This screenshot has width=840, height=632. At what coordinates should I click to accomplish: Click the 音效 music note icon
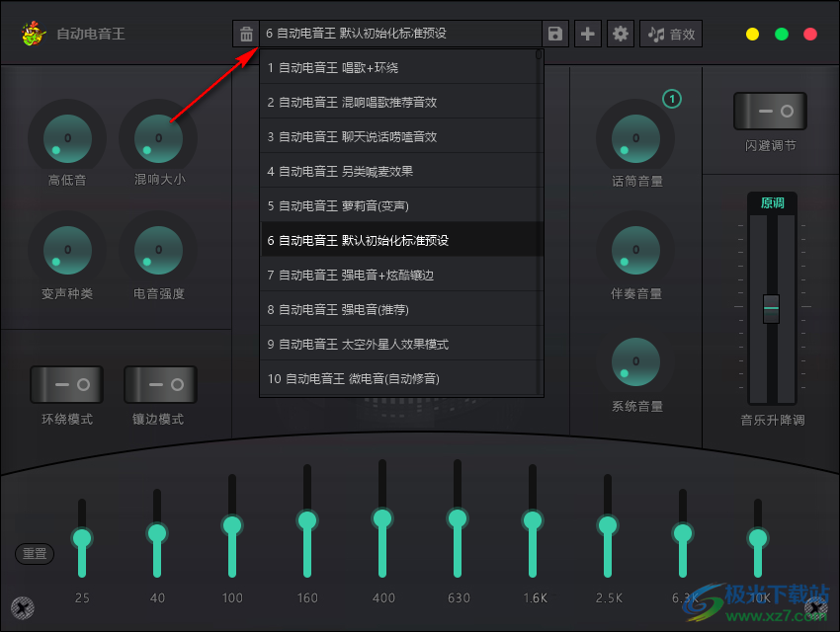(670, 33)
